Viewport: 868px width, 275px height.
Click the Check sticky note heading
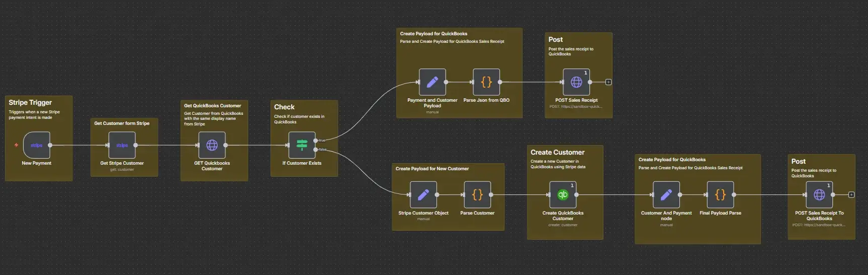[284, 107]
